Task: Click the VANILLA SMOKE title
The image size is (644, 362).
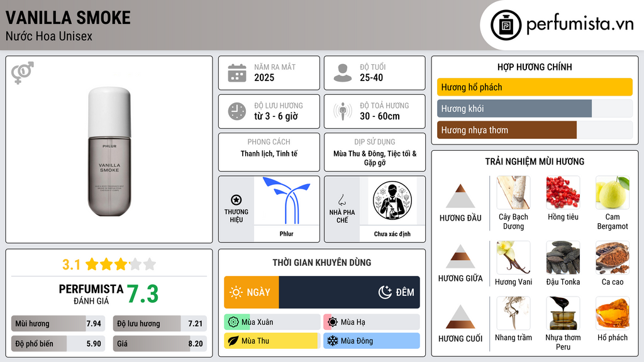Action: point(68,18)
